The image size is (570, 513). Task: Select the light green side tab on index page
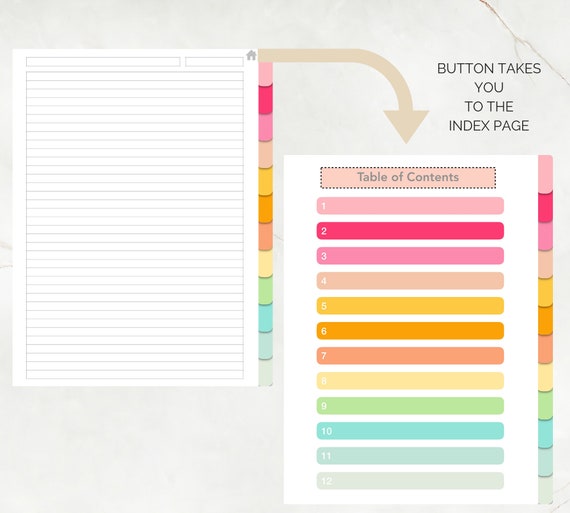pos(545,406)
